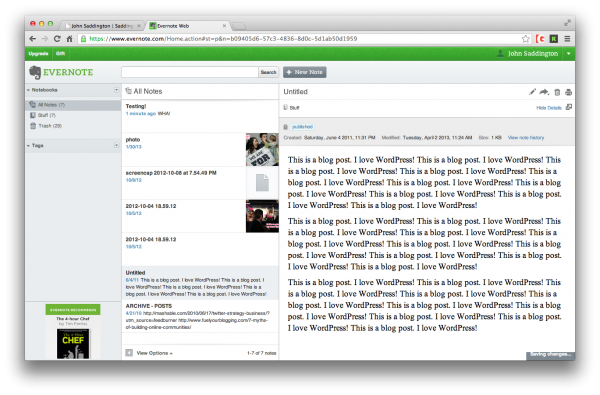Click the browser back arrow
The width and height of the screenshot is (600, 395).
[x=33, y=39]
